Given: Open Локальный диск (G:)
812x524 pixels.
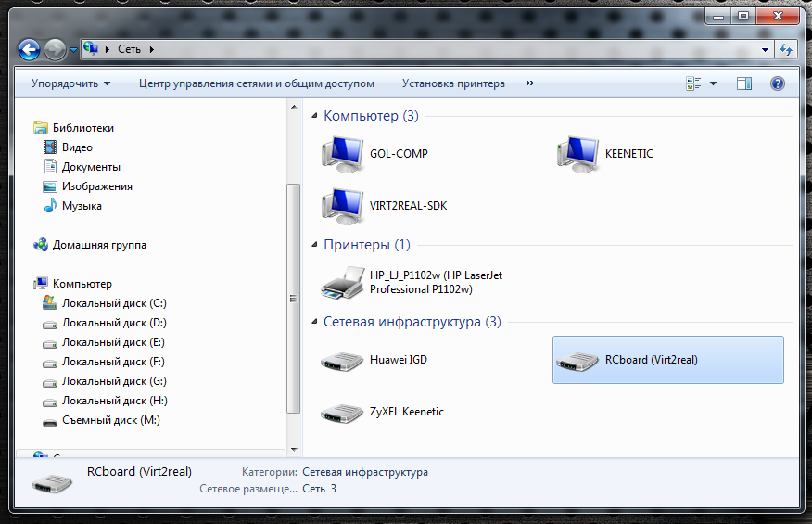Looking at the screenshot, I should point(114,381).
